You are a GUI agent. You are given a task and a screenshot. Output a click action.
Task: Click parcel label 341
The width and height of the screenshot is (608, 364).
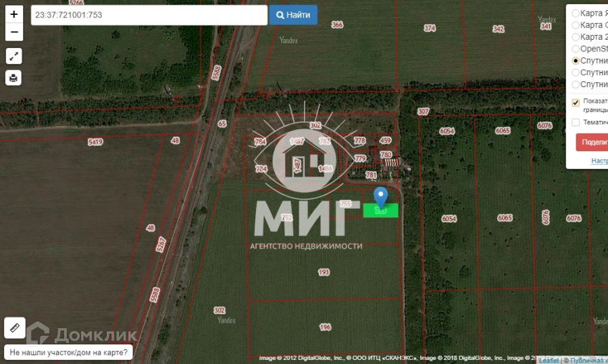546,26
